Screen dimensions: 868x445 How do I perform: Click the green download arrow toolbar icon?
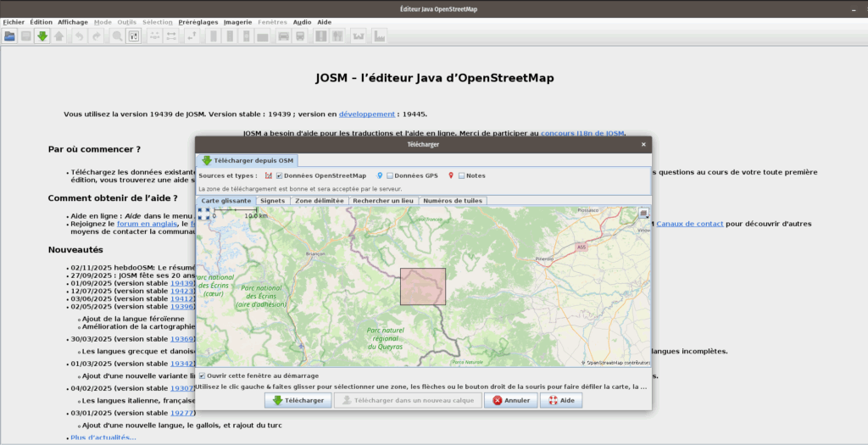tap(42, 36)
